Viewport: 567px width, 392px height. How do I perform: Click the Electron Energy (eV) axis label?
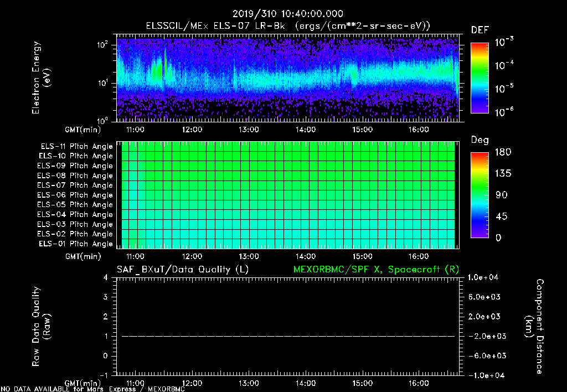click(41, 78)
